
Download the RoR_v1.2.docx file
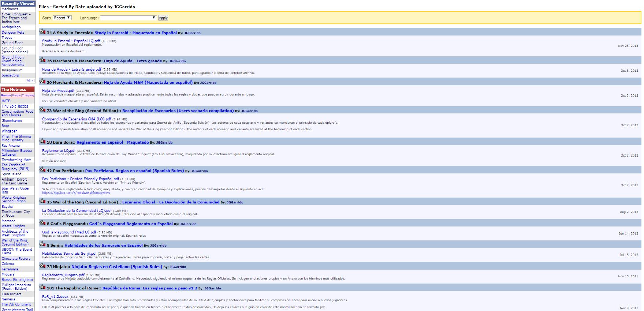click(55, 297)
